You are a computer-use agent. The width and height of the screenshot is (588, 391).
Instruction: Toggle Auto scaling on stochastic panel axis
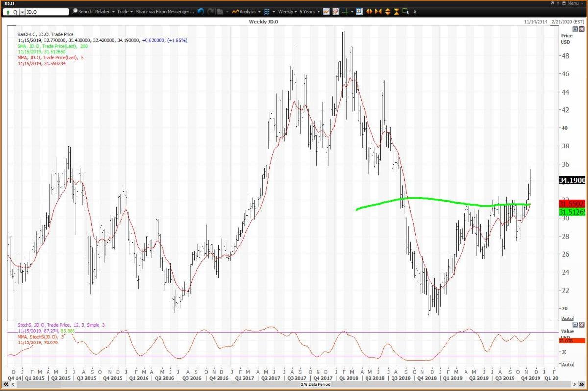(566, 365)
